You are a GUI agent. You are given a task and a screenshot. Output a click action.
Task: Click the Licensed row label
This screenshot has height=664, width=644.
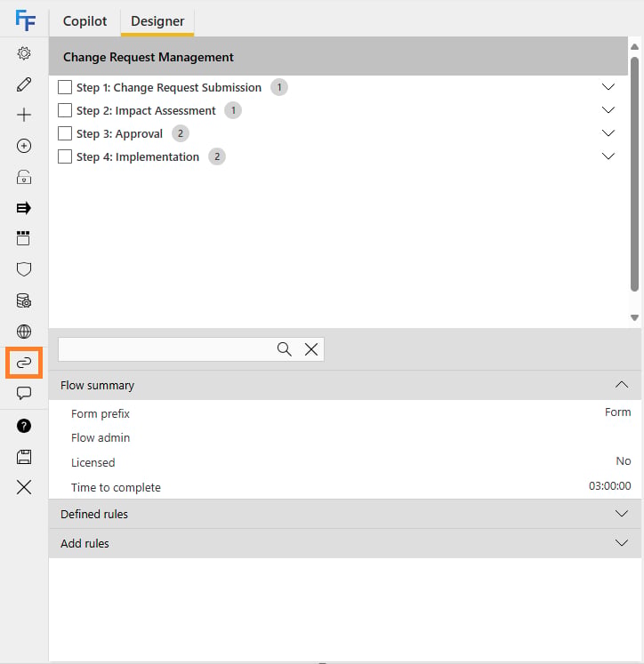93,462
